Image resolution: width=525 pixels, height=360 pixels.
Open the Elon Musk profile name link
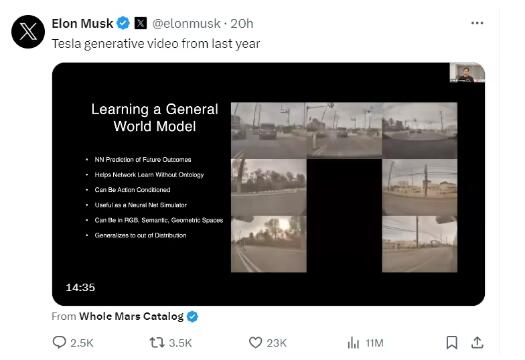tap(82, 23)
